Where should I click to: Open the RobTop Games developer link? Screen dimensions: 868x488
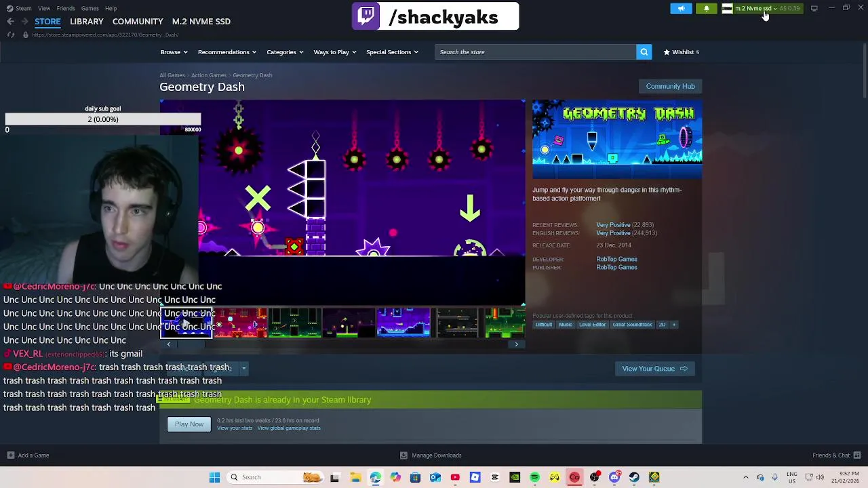pos(616,259)
